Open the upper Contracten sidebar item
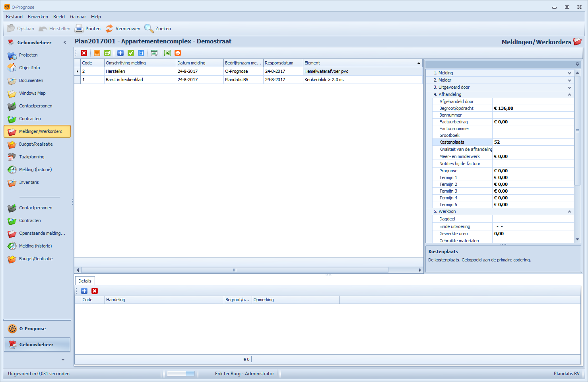Viewport: 588px width, 382px height. click(37, 119)
